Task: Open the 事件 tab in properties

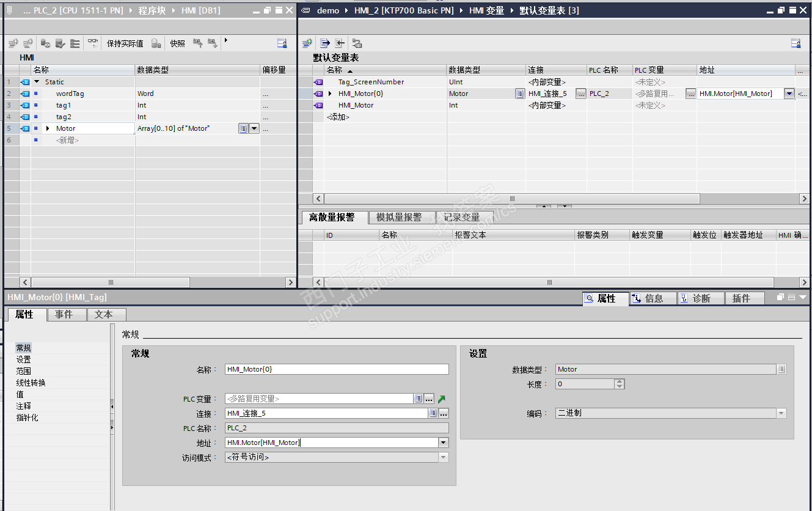Action: [x=67, y=314]
